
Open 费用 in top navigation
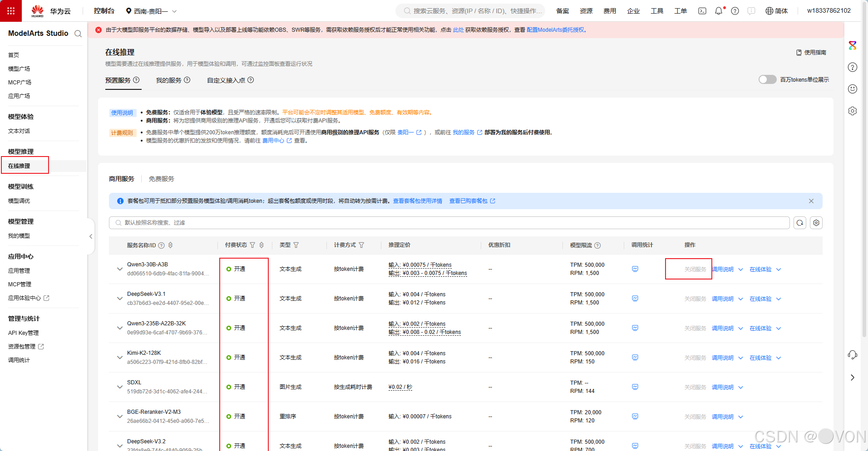[x=610, y=11]
